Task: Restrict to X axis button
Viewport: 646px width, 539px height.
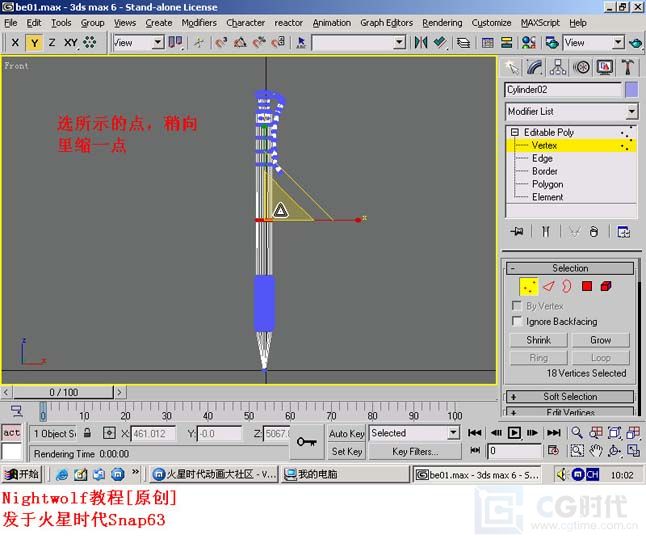Action: pos(15,42)
